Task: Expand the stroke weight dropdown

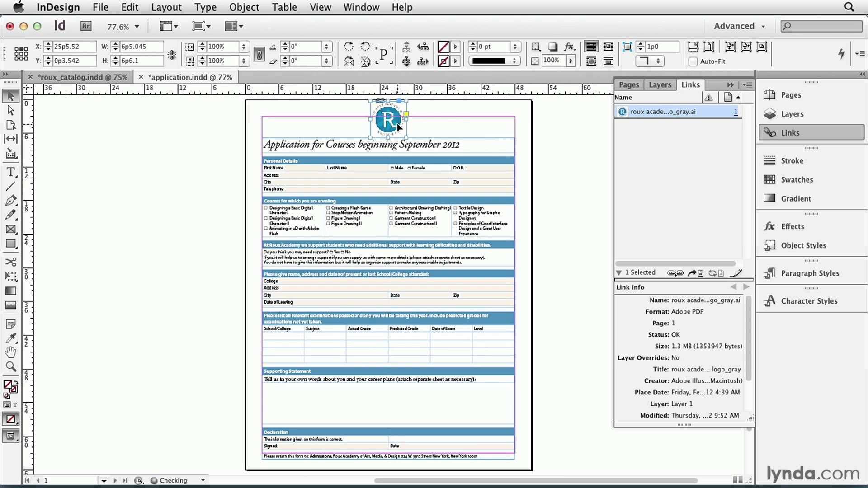Action: pyautogui.click(x=513, y=47)
